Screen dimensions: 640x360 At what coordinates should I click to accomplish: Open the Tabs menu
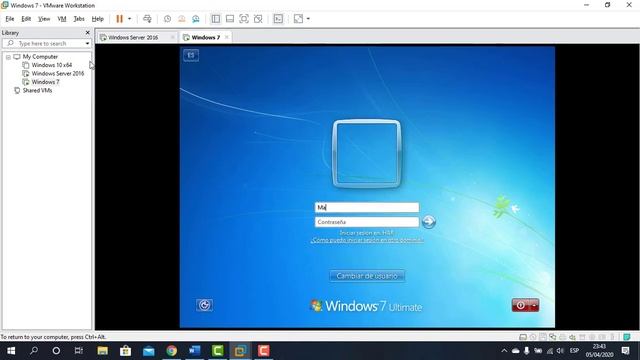pyautogui.click(x=79, y=19)
